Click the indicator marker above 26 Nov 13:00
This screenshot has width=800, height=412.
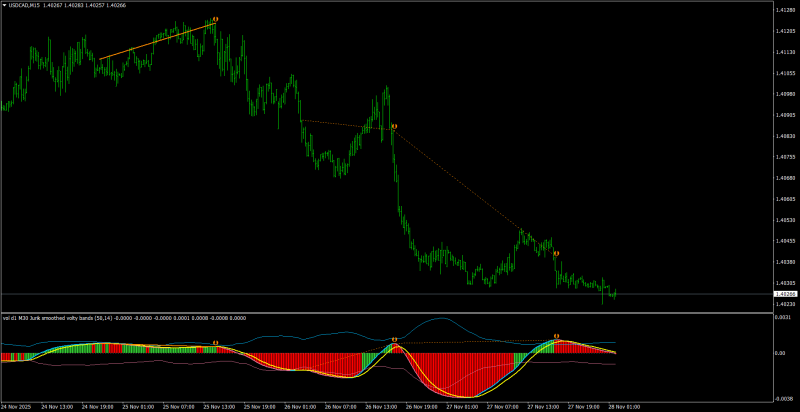coord(394,340)
